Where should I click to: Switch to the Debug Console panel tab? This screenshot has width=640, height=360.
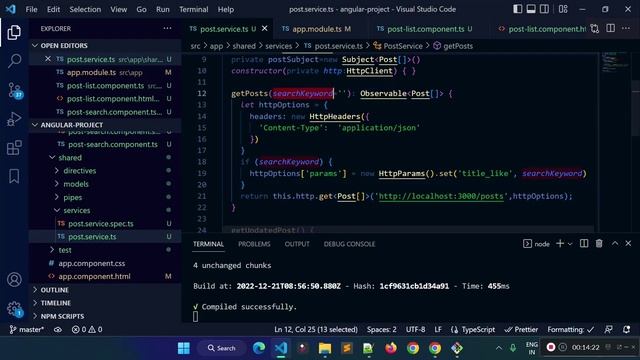tap(349, 244)
